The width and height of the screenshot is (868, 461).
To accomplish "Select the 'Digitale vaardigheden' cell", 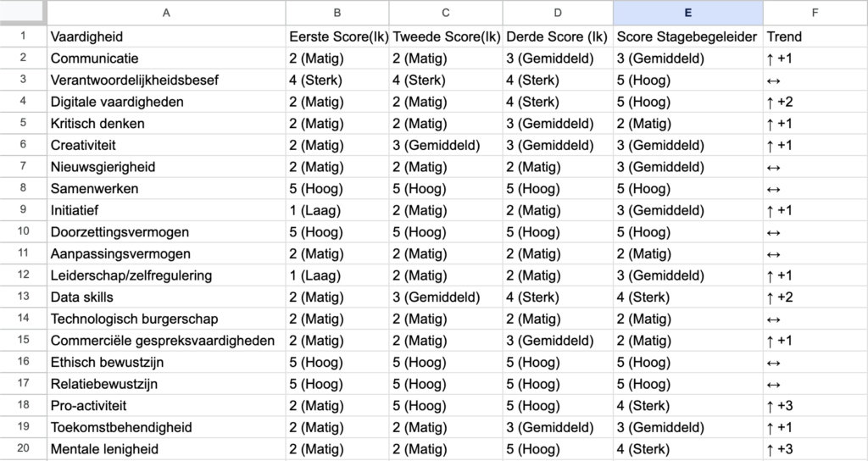I will 166,102.
